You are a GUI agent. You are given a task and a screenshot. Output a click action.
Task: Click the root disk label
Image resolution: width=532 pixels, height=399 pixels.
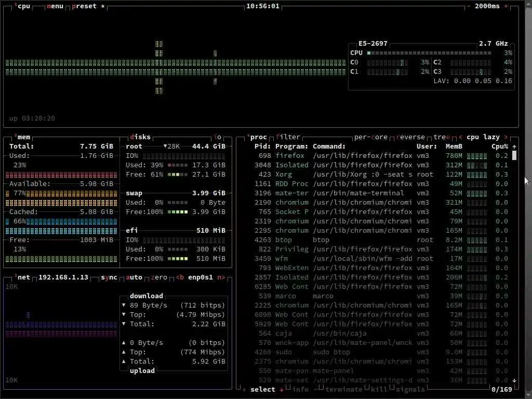134,146
